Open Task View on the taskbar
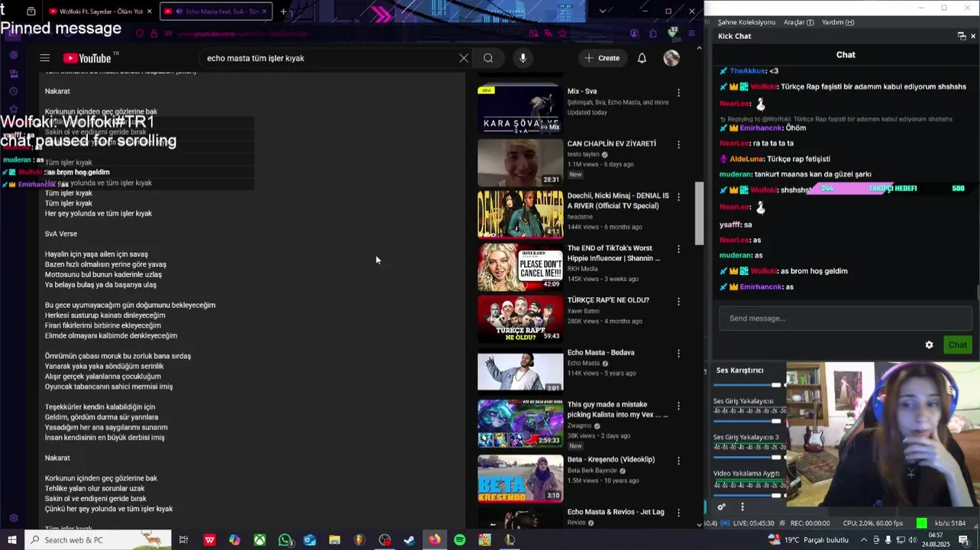The image size is (980, 550). [x=183, y=540]
